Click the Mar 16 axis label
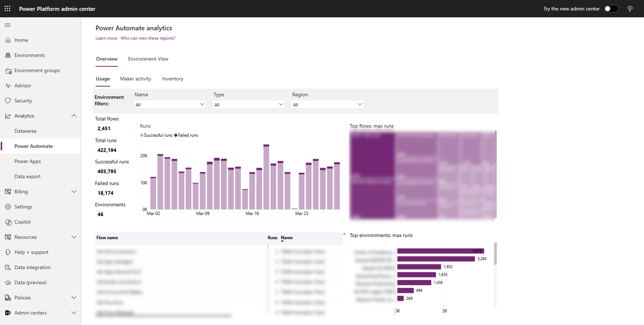Viewport: 644px width, 325px height. [252, 214]
